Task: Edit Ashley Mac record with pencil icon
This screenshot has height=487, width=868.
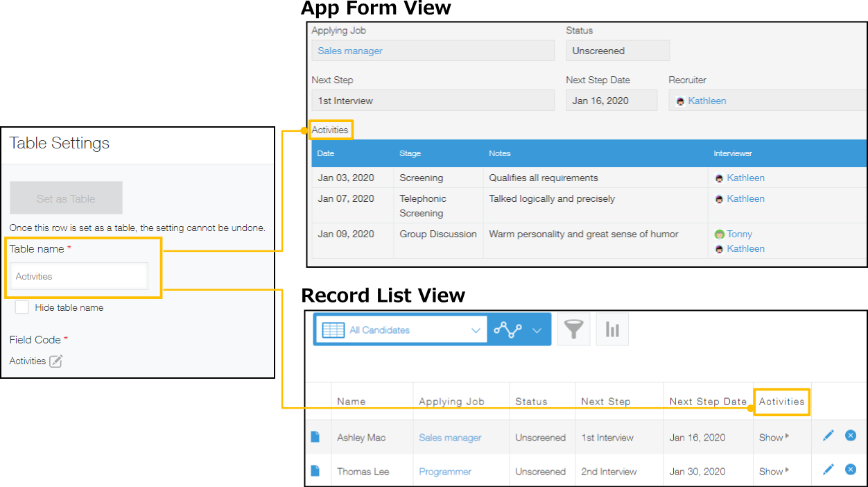Action: [828, 436]
